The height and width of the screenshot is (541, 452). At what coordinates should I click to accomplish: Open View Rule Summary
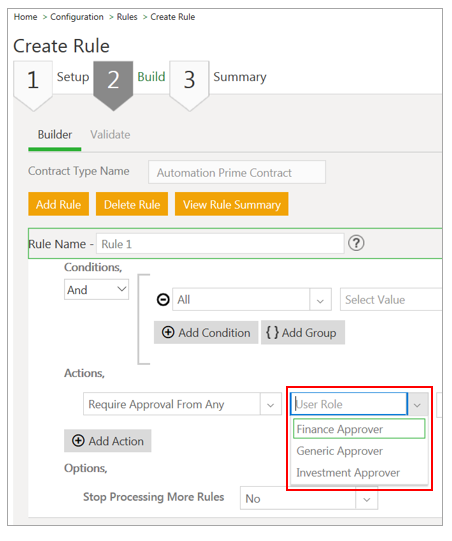(x=232, y=204)
